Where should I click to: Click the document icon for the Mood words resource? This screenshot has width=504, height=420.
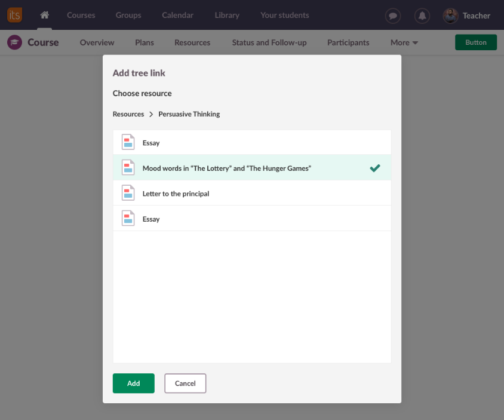coord(128,168)
